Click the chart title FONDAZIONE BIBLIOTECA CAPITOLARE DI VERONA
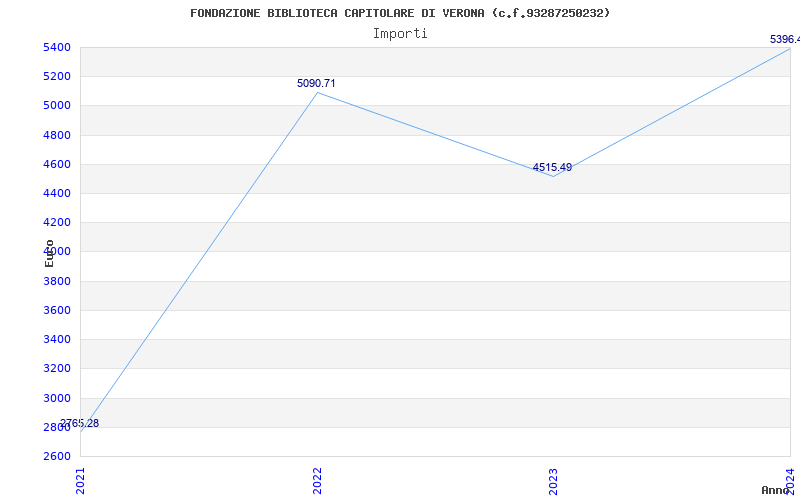Image resolution: width=800 pixels, height=500 pixels. (x=400, y=13)
